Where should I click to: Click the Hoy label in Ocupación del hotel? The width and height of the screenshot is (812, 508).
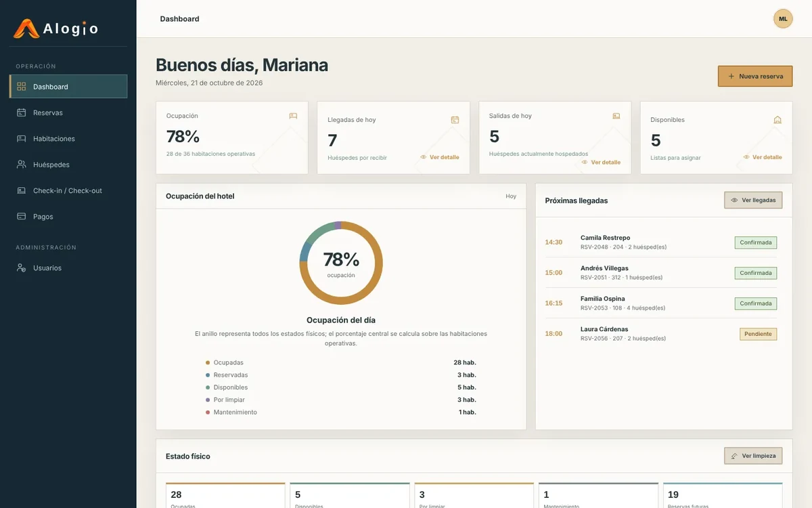point(511,196)
